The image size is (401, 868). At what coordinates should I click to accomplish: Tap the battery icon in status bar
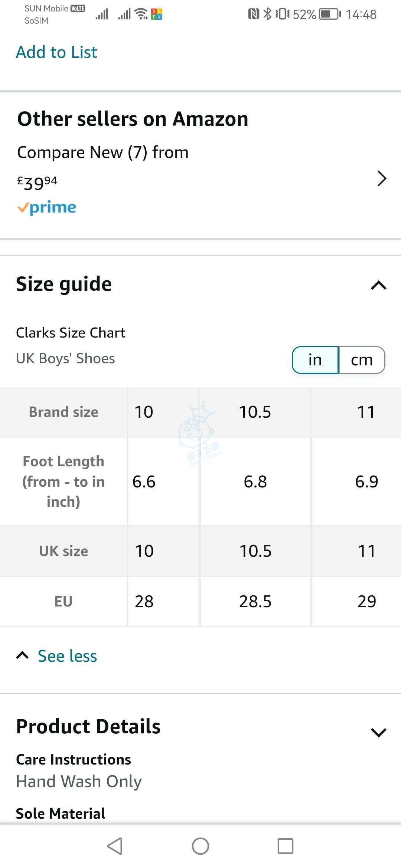coord(330,14)
